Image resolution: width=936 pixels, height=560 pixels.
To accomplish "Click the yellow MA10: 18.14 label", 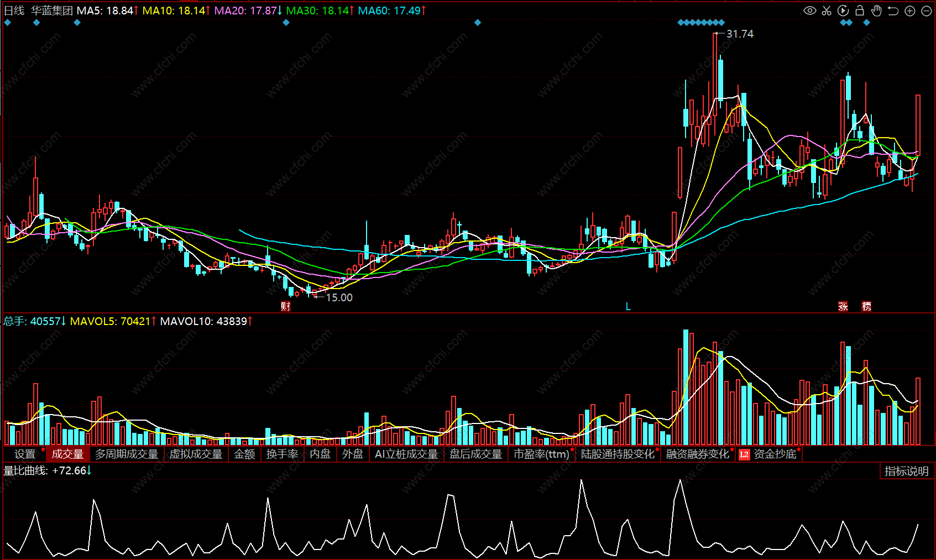I will (x=176, y=11).
